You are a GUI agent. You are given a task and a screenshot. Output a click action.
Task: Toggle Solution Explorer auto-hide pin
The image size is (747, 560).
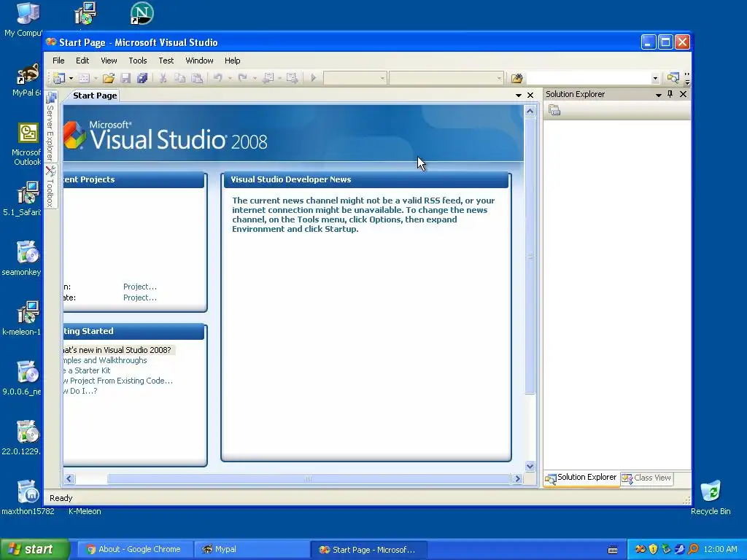tap(670, 94)
